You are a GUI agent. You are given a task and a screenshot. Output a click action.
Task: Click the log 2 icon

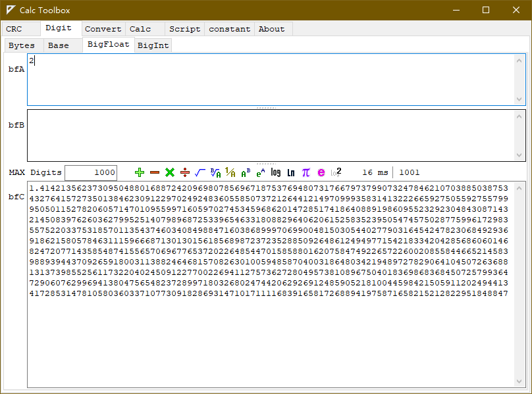pyautogui.click(x=336, y=172)
